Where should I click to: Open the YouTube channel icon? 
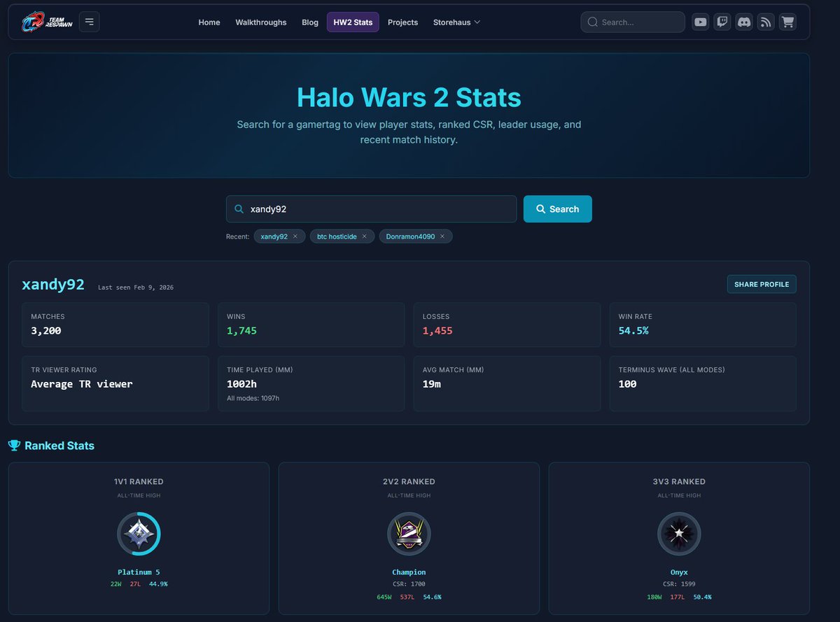[x=700, y=22]
